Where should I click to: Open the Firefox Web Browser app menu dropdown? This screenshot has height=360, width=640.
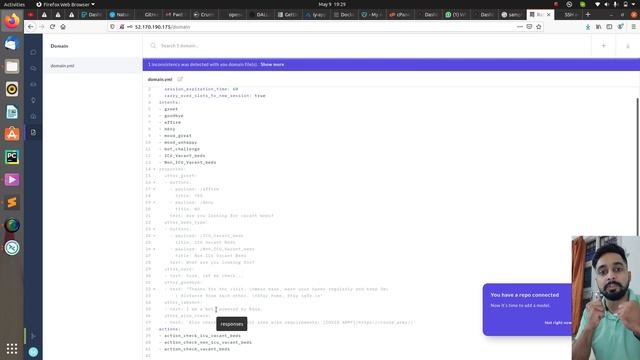(x=65, y=4)
